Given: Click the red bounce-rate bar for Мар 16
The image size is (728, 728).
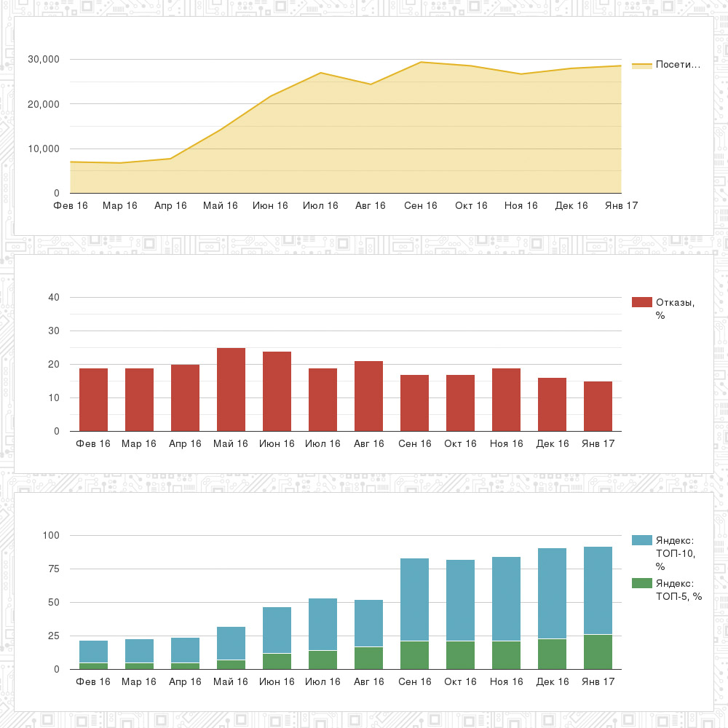Looking at the screenshot, I should tap(139, 400).
